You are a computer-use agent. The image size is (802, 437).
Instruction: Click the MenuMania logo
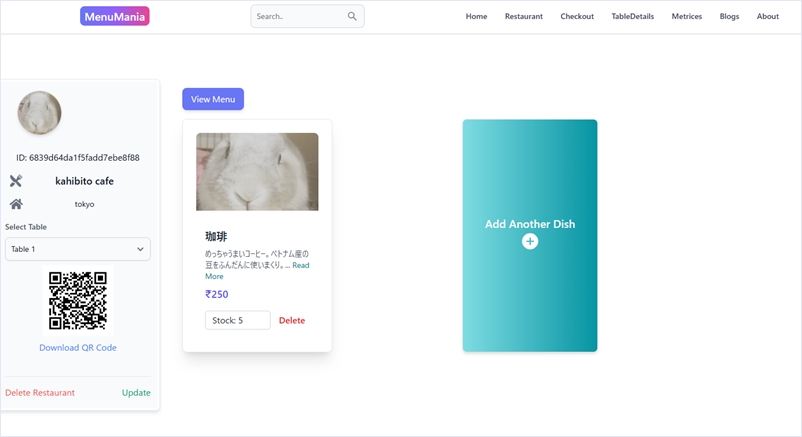115,16
